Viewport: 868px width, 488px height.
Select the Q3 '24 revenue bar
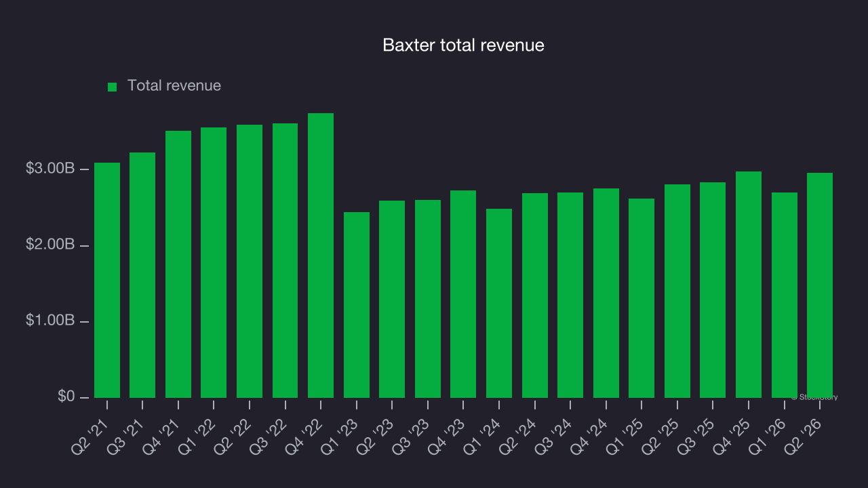pyautogui.click(x=570, y=295)
